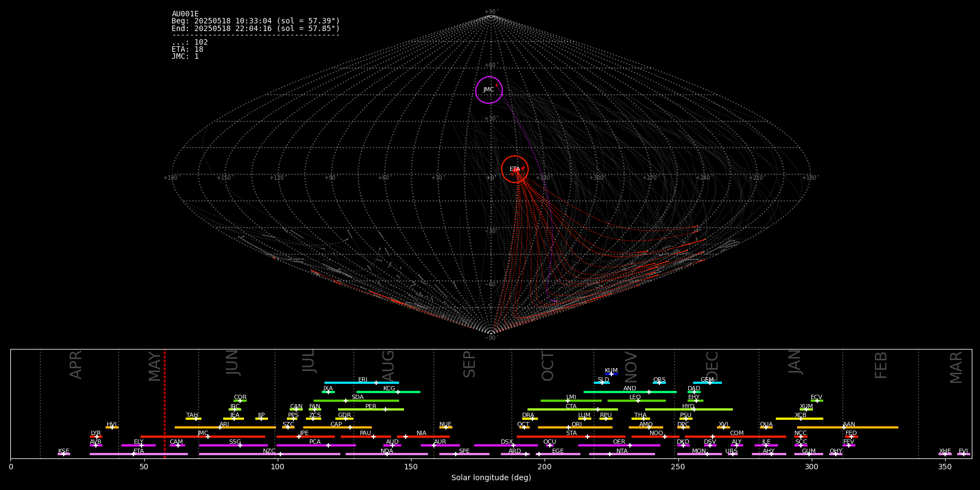The height and width of the screenshot is (490, 980).
Task: Select the KCG shower bar
Action: point(388,391)
